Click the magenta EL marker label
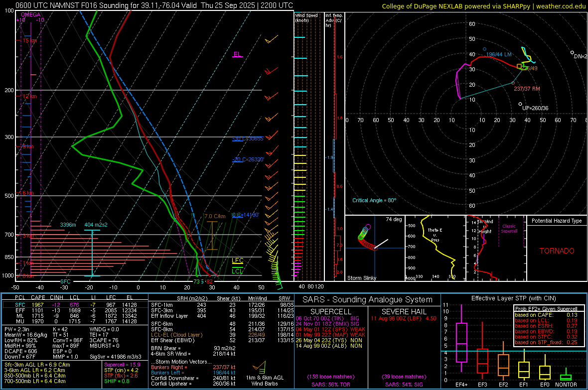 (237, 54)
